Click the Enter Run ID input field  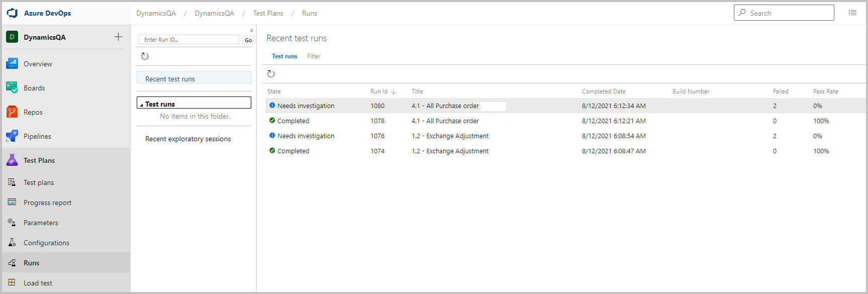(189, 40)
